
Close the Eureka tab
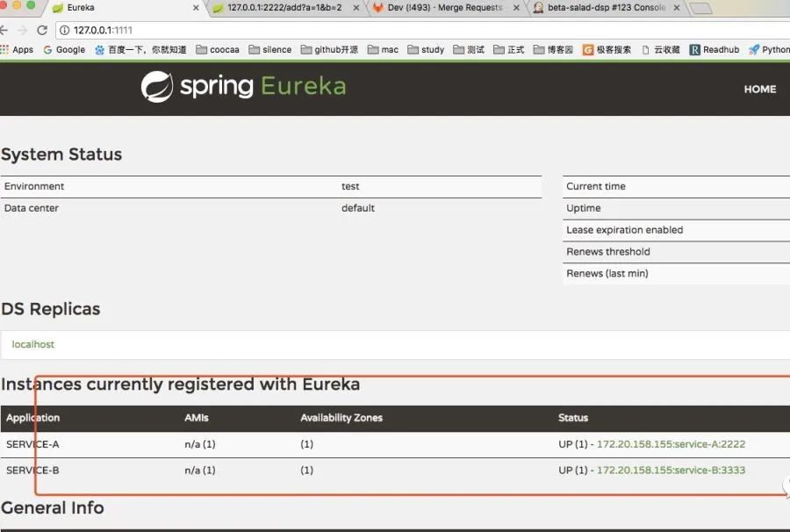(x=196, y=8)
